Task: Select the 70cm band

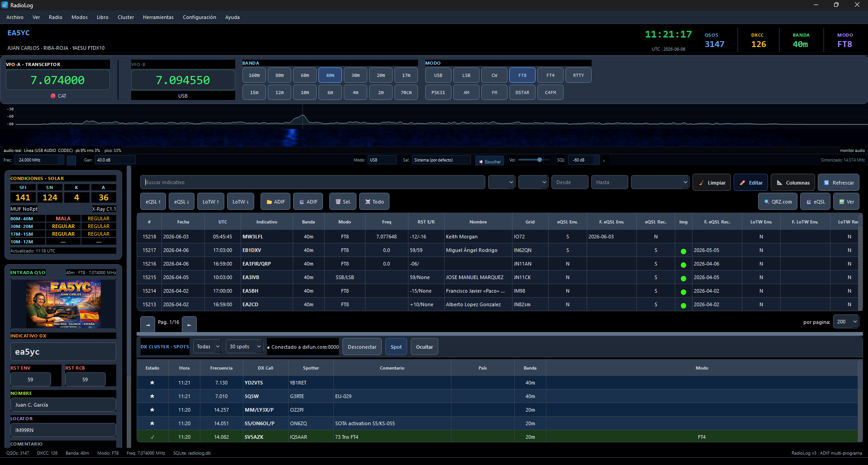Action: [406, 92]
